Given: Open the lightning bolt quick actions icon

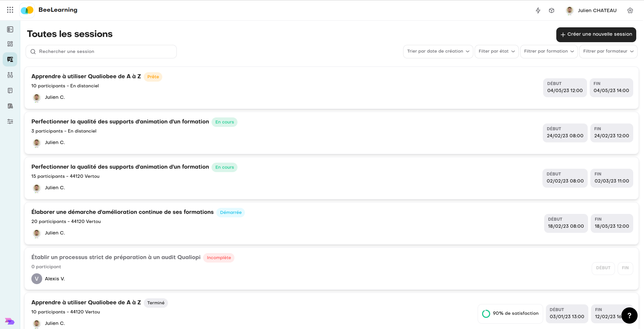Looking at the screenshot, I should point(538,10).
